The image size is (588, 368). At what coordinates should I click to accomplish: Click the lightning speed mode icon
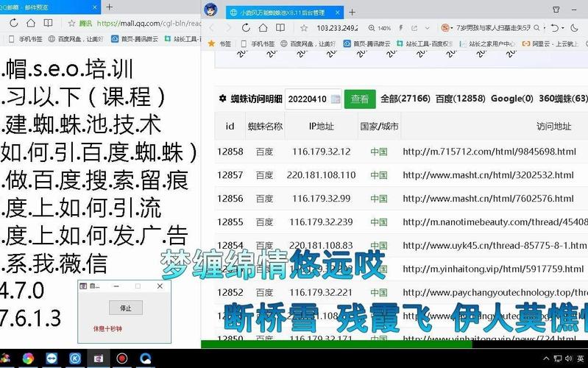tap(401, 28)
